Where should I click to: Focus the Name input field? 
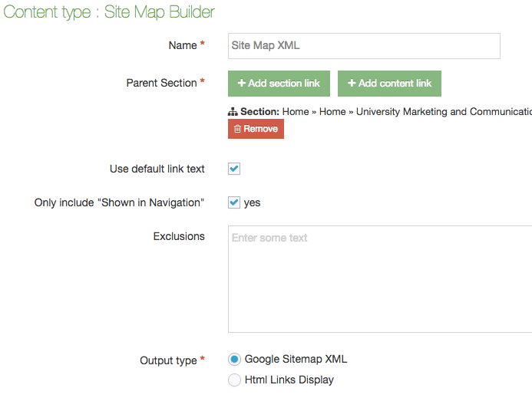[364, 46]
